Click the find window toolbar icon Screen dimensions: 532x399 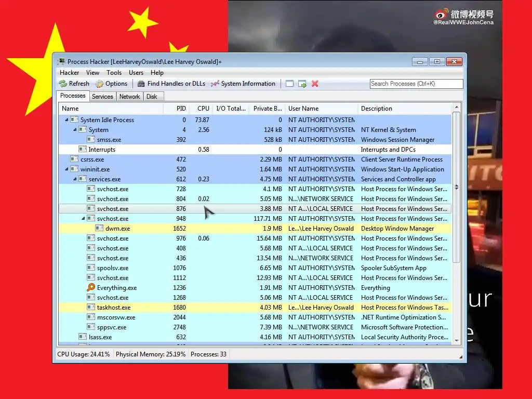click(289, 84)
